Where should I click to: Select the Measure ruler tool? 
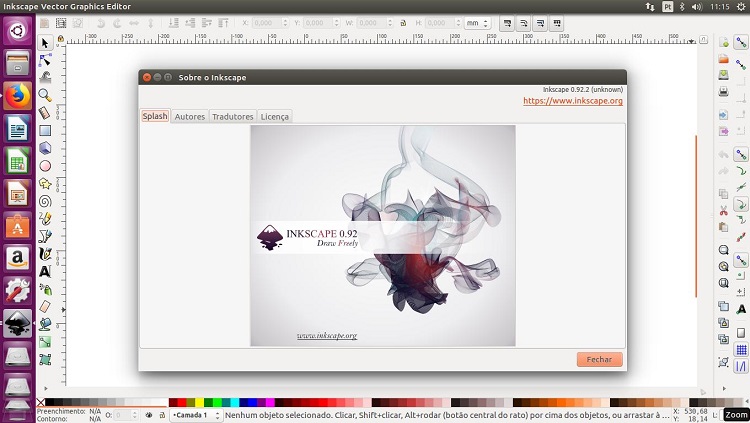click(45, 113)
